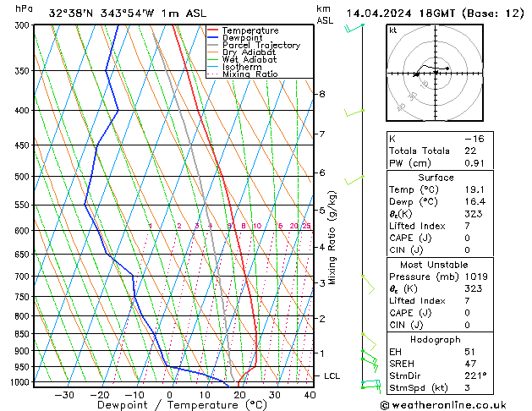Click the 'hPa' pressure axis label
Screen dimensions: 532x411
(24, 8)
